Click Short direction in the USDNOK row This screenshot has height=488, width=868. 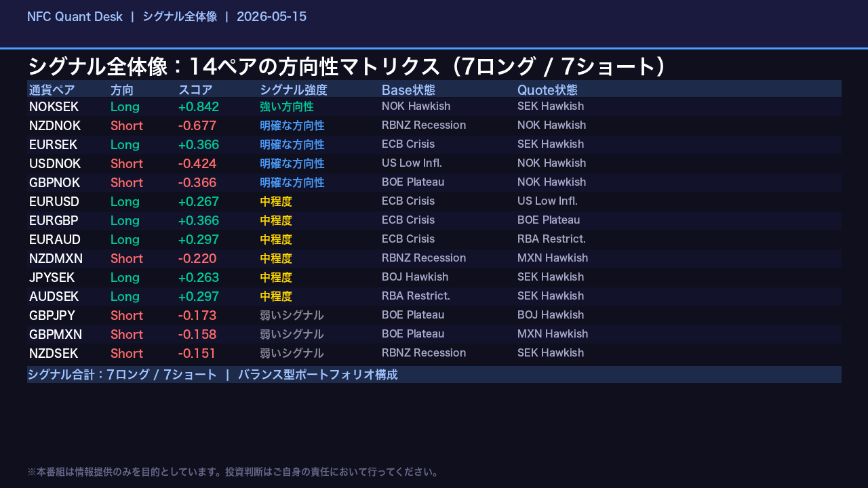[127, 163]
